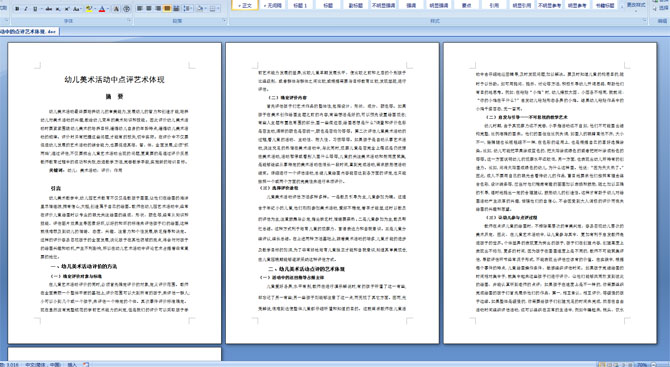670x367 pixels.
Task: Align text left icon
Action: pyautogui.click(x=139, y=9)
